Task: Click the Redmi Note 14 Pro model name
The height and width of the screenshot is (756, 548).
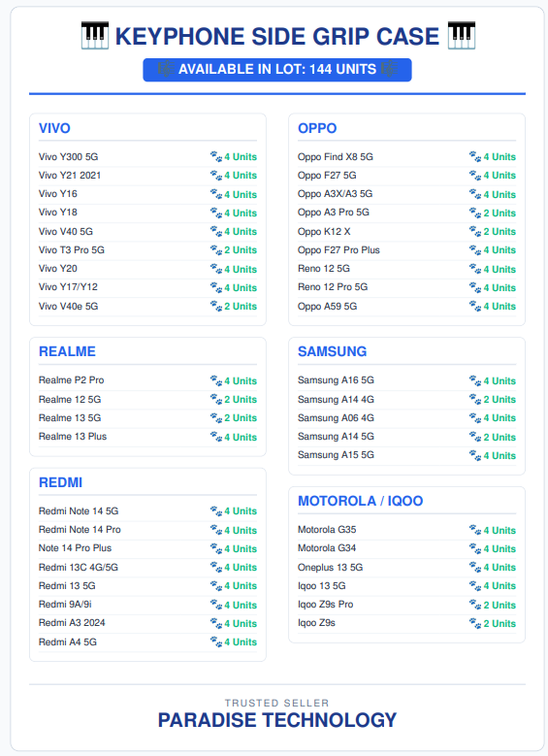Action: coord(80,529)
